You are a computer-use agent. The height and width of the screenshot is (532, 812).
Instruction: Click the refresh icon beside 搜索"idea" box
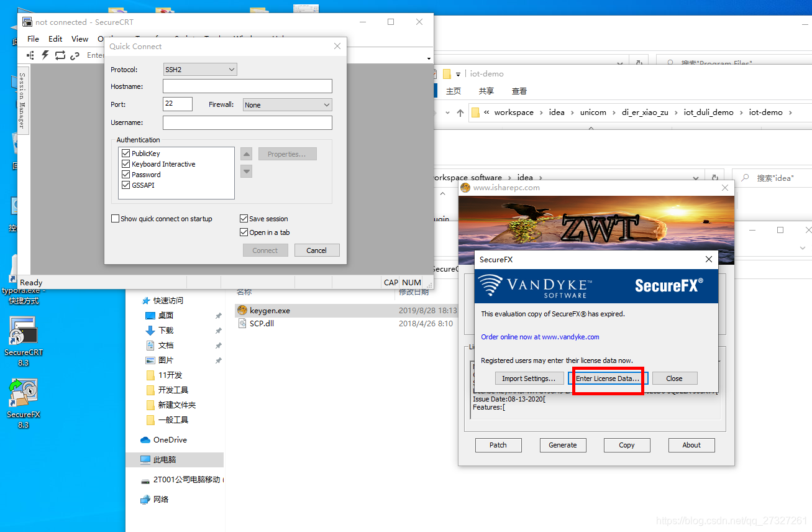coord(715,178)
